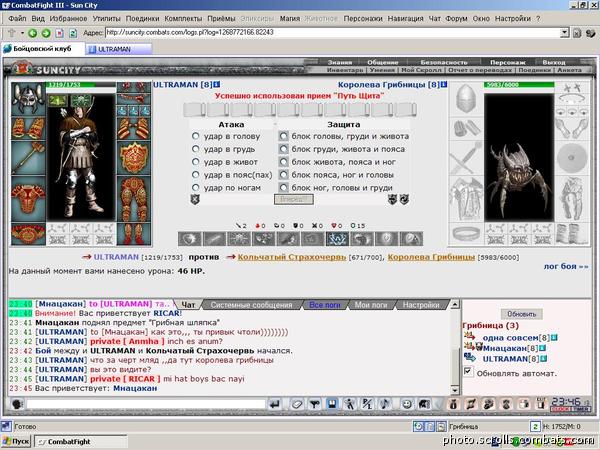Open the Все логи link

coord(324,305)
